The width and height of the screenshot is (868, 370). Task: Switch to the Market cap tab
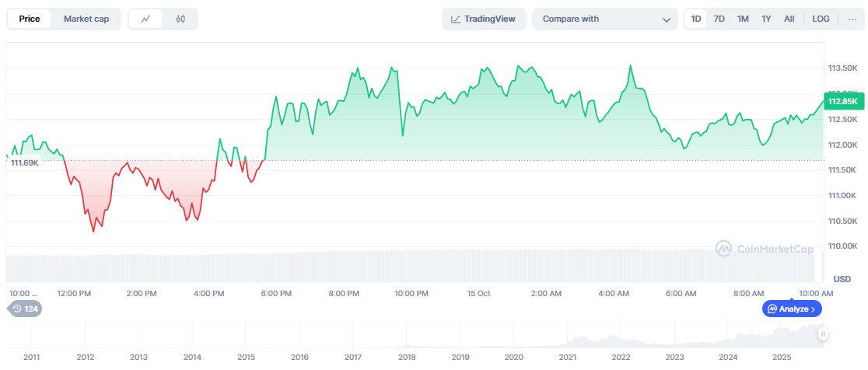pyautogui.click(x=86, y=19)
